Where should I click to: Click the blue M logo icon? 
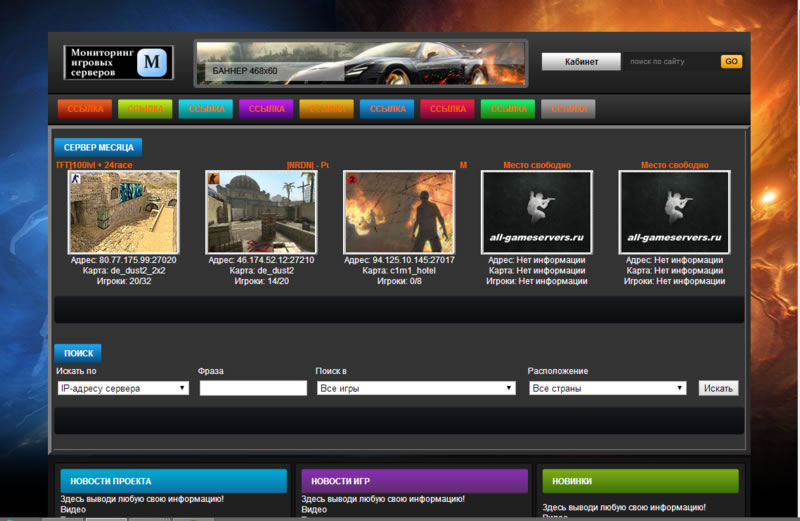pos(152,62)
